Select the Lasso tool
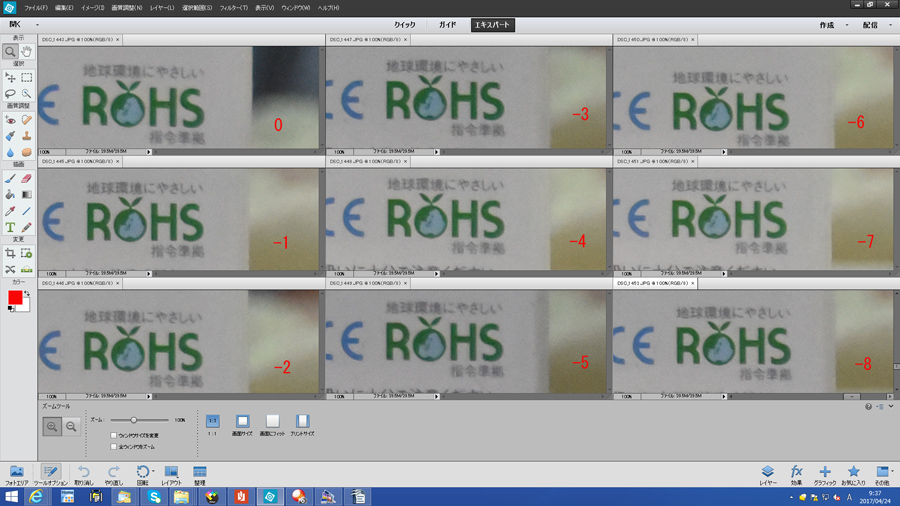 tap(10, 93)
